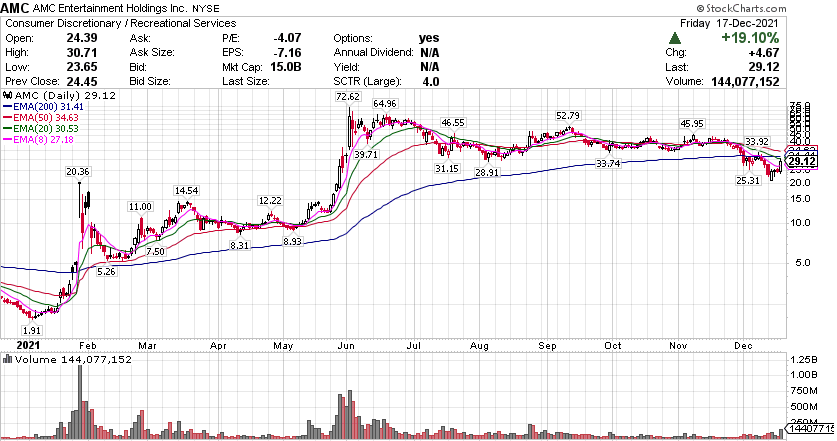Click the +19.10% percent change

point(750,38)
